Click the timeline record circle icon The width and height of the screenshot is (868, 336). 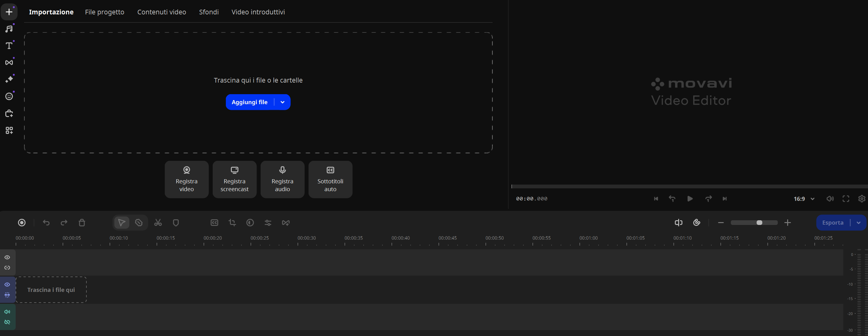[22, 222]
